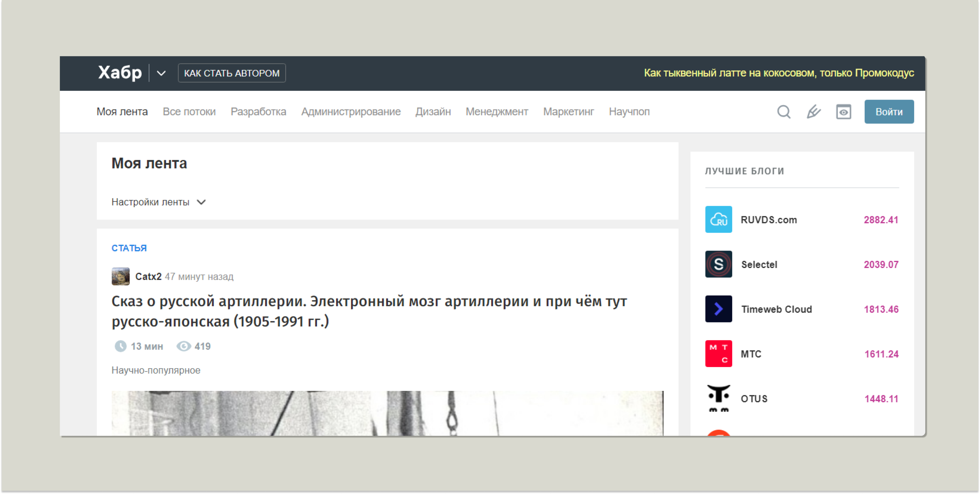980x494 pixels.
Task: Open the search magnifier icon
Action: tap(784, 112)
